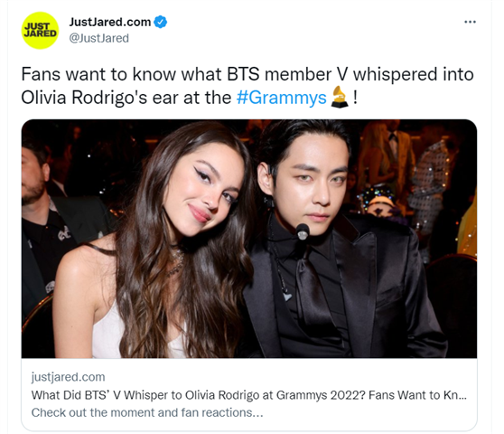Click the 'Olivia Rodrigo's ear at the' text line
The image size is (504, 434).
click(x=126, y=98)
